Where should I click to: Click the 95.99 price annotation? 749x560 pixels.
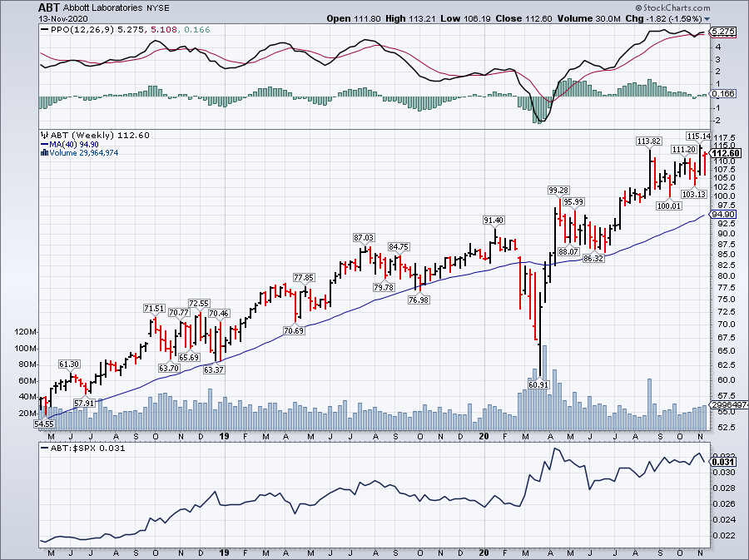coord(573,202)
